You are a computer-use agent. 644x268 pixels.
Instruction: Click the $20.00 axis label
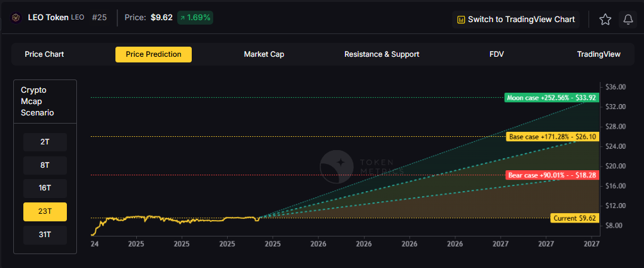click(x=615, y=166)
